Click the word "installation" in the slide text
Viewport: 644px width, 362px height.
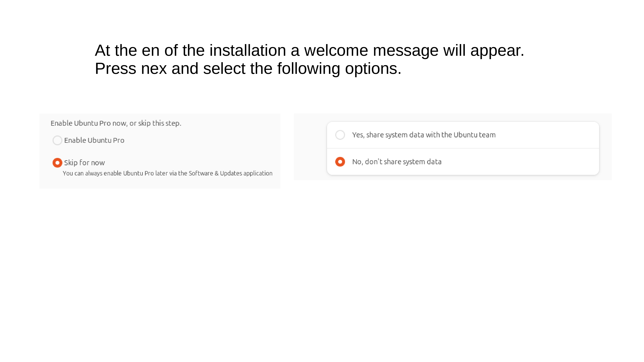(248, 51)
